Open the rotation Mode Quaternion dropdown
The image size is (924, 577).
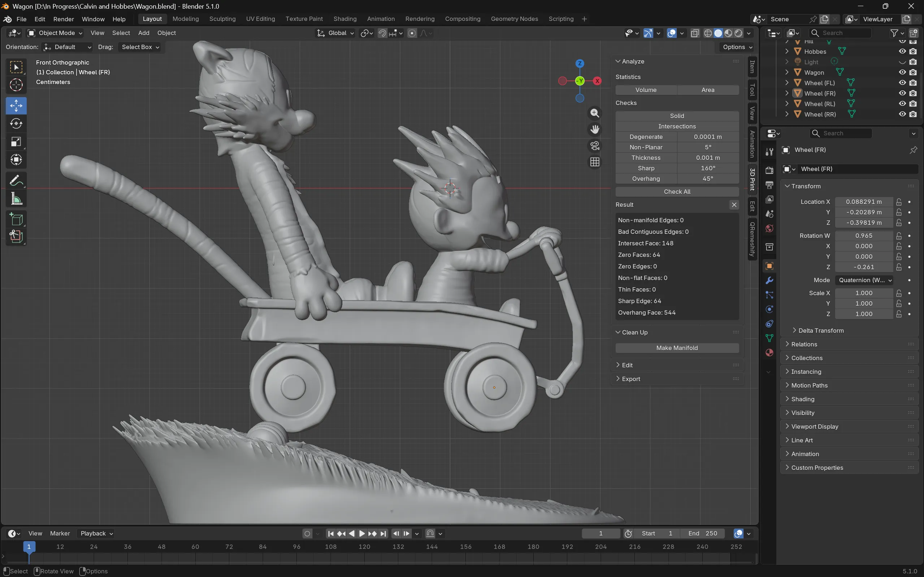(x=864, y=280)
